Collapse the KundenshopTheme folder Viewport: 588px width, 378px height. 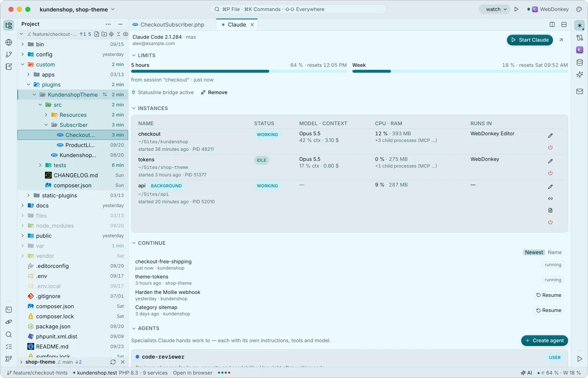click(34, 94)
